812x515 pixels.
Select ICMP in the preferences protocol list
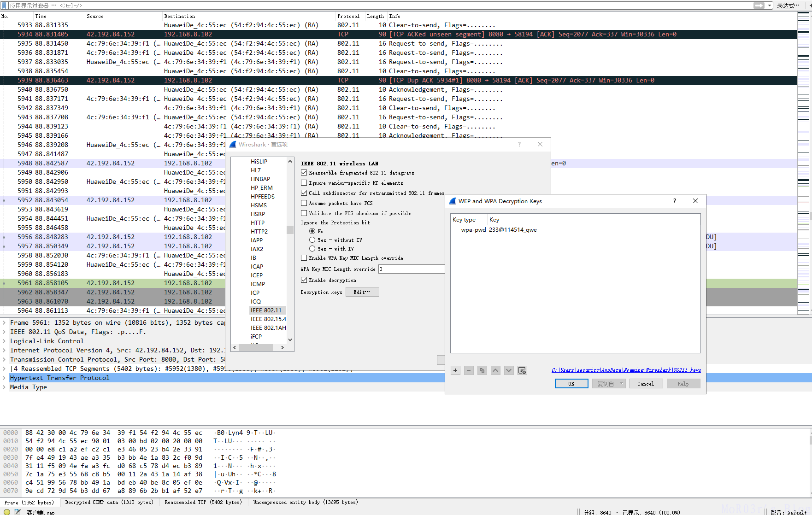258,284
